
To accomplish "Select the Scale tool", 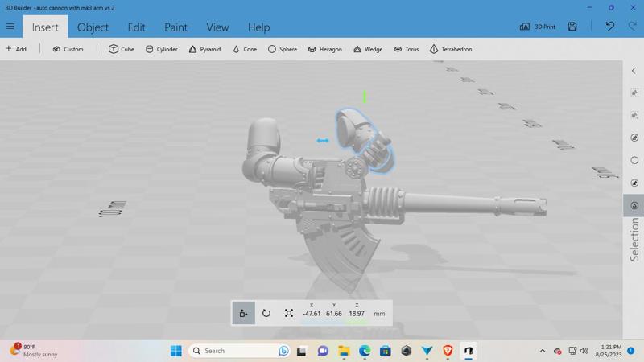I will [289, 313].
